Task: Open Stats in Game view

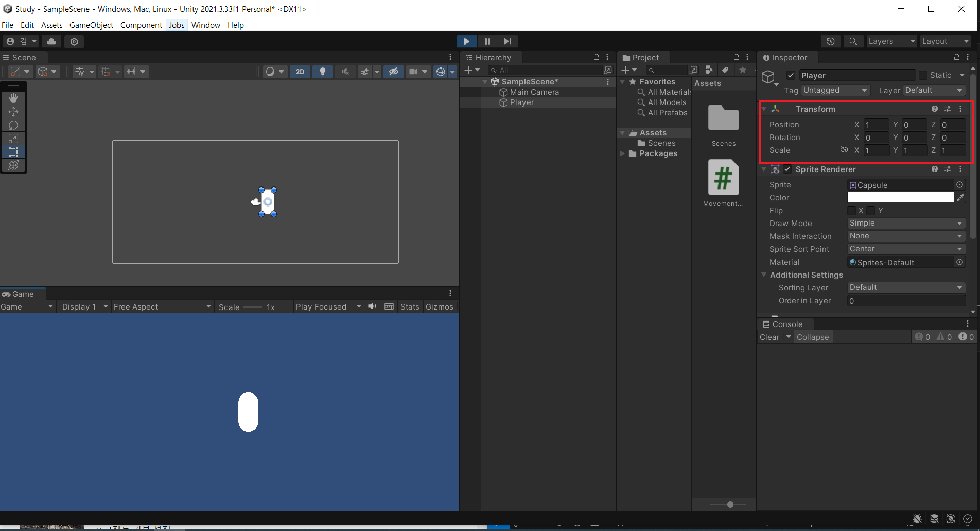Action: coord(410,306)
